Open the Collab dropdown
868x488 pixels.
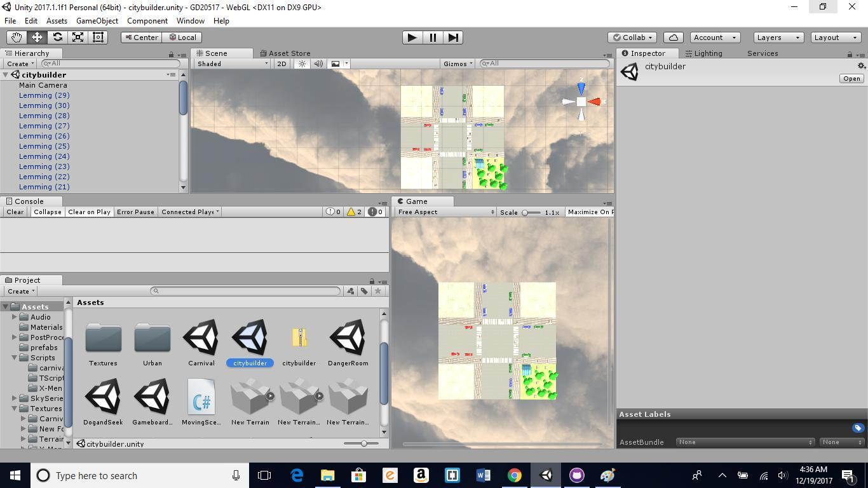tap(634, 37)
